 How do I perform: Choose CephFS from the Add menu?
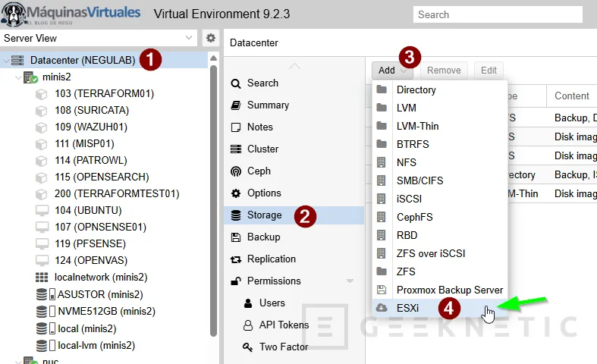click(440, 217)
